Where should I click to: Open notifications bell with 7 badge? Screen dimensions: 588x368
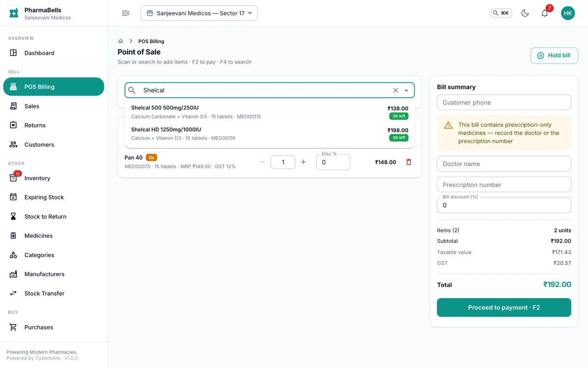545,13
